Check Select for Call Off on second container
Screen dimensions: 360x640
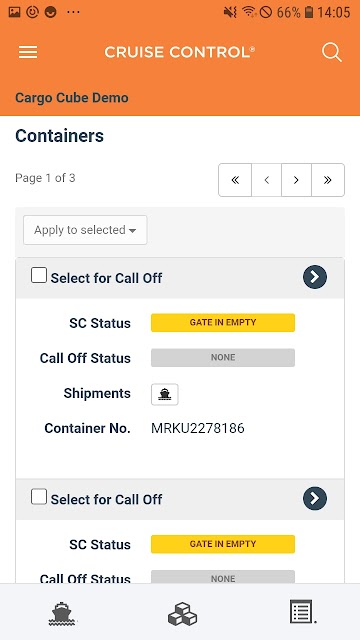point(39,497)
